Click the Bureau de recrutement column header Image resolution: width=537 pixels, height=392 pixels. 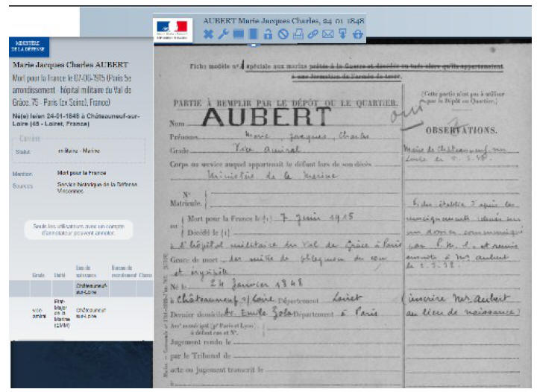tap(122, 271)
